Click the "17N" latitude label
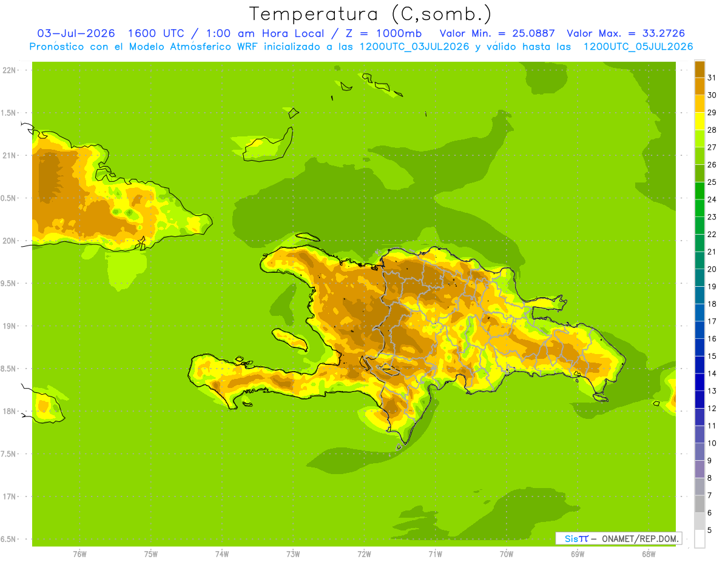 (9, 497)
